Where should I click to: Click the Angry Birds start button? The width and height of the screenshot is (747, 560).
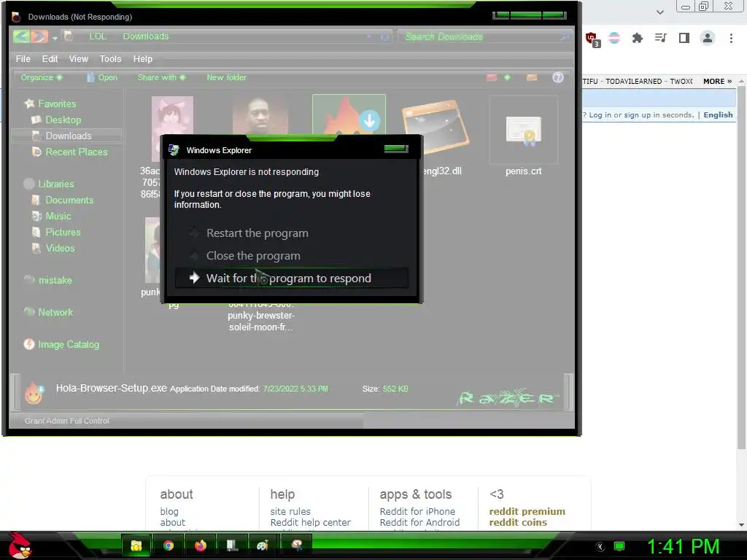[x=20, y=545]
